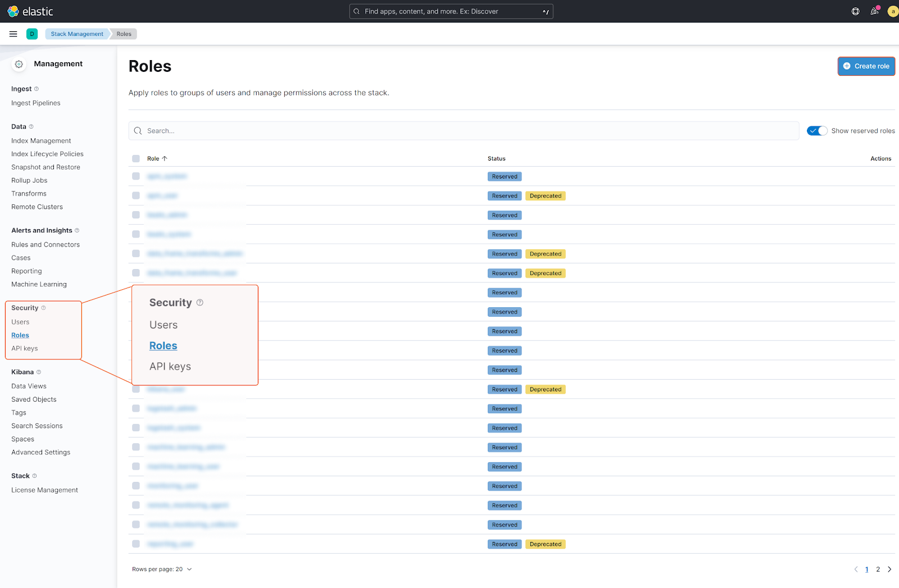The image size is (899, 588).
Task: Open API keys in sidebar
Action: point(25,349)
